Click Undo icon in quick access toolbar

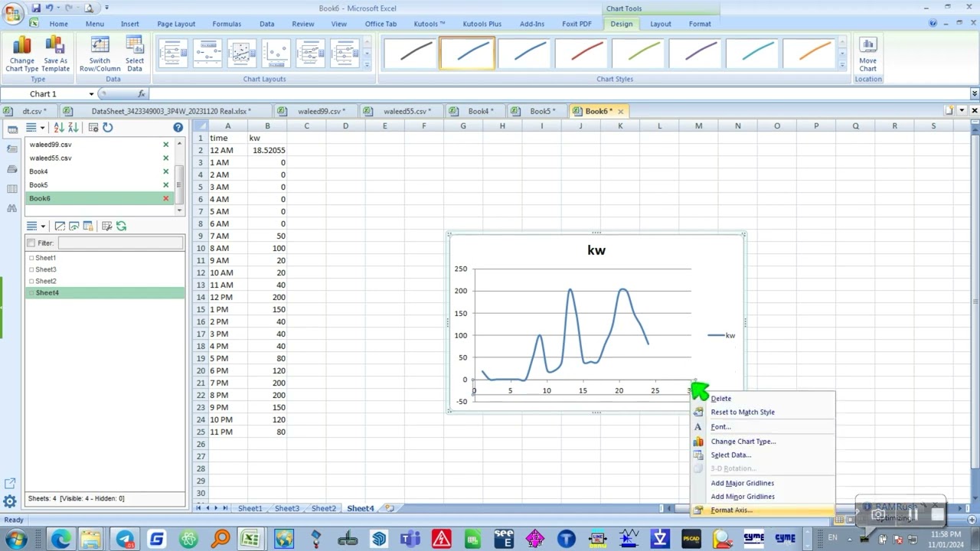point(49,8)
